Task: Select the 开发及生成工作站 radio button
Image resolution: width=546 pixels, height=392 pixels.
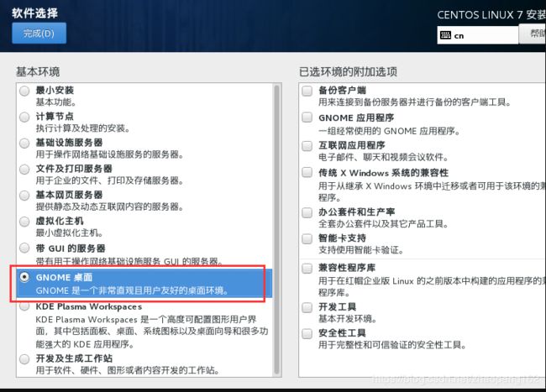Action: pos(24,359)
